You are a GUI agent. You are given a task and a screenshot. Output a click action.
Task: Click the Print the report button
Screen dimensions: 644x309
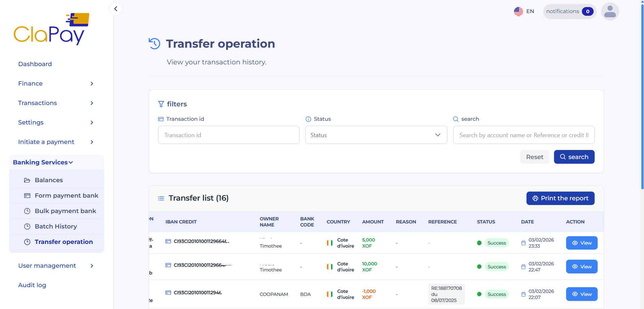pos(560,198)
